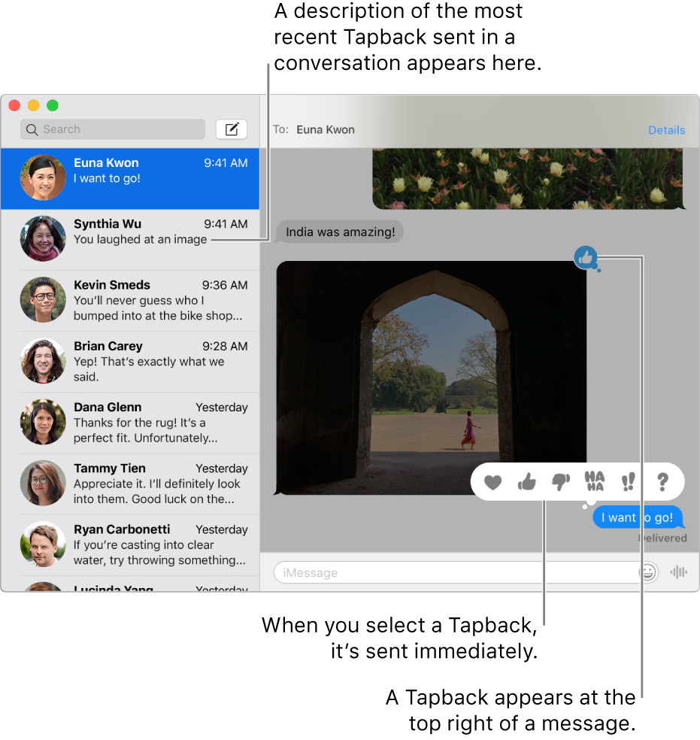The height and width of the screenshot is (740, 700).
Task: Click the yellow minimize window button
Action: click(x=34, y=105)
